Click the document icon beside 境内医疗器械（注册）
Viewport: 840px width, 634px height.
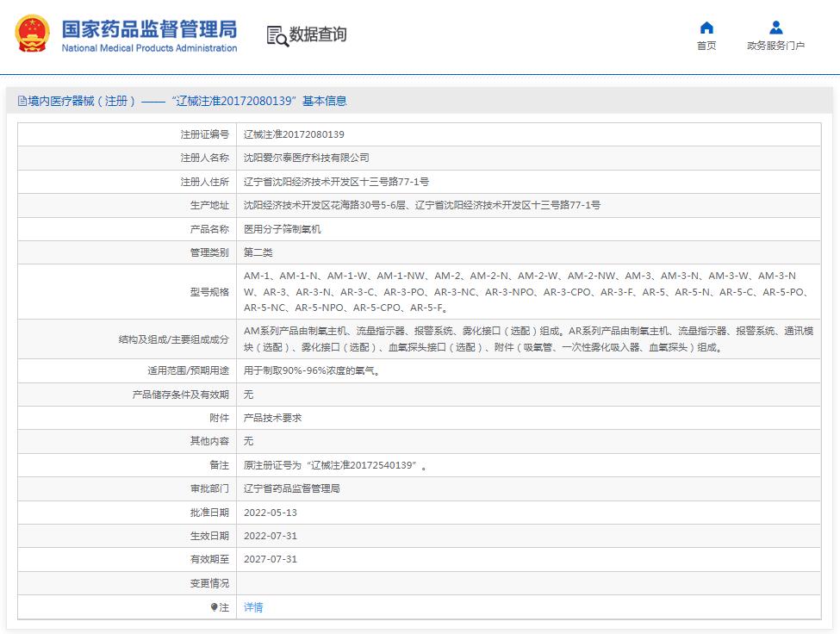tap(21, 101)
